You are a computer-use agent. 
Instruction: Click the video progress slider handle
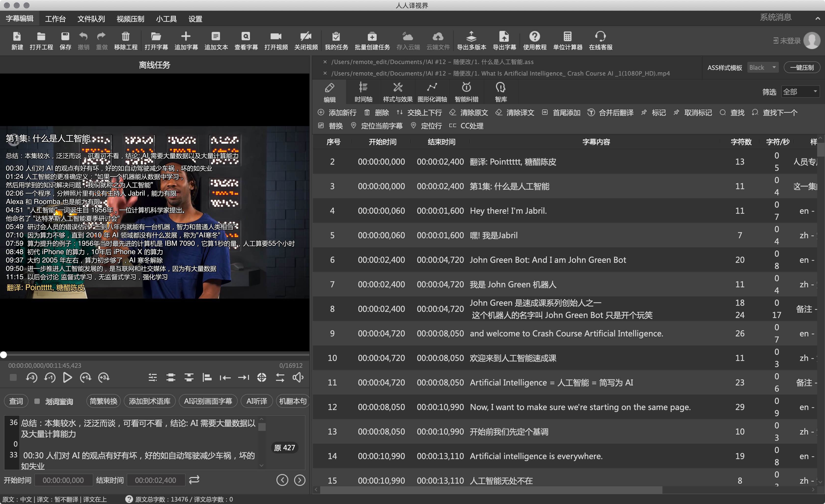tap(3, 355)
